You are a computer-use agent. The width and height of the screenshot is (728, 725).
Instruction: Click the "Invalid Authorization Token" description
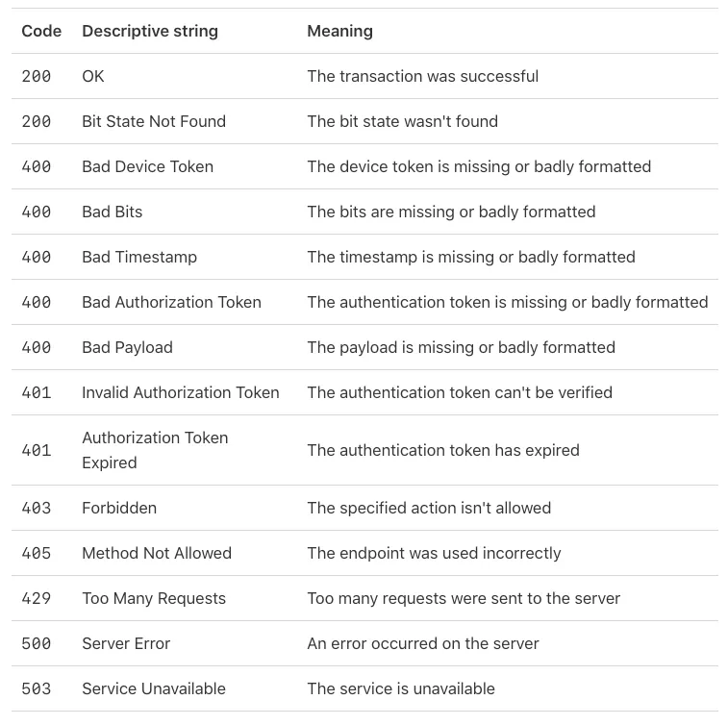tap(180, 392)
